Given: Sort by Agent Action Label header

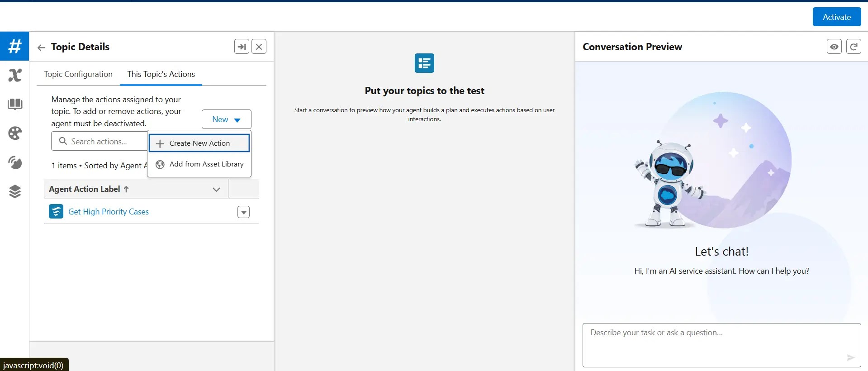Looking at the screenshot, I should (89, 189).
